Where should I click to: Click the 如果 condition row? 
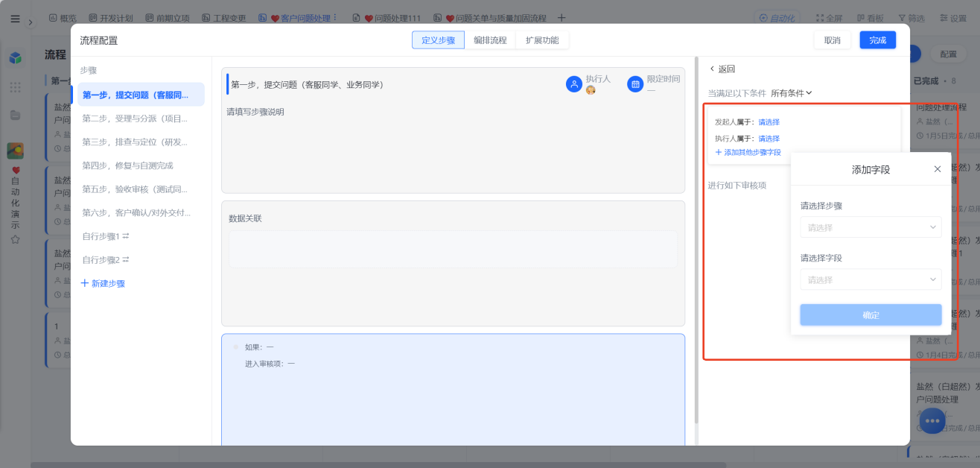tap(259, 347)
